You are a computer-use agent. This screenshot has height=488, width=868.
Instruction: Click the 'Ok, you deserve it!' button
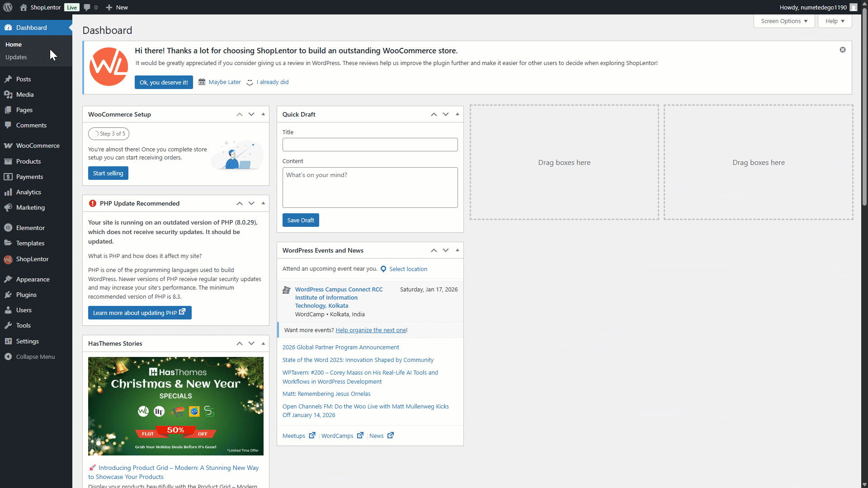point(164,82)
